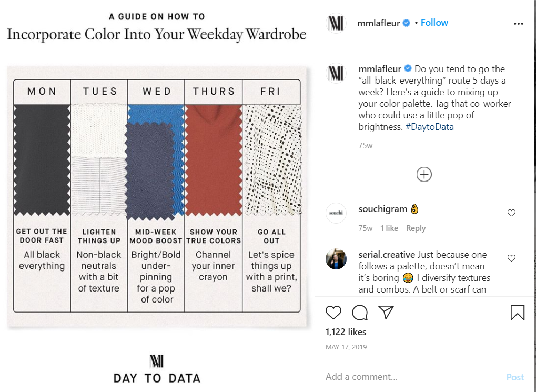View likes on souchigram's comment
536x392 pixels.
click(x=389, y=228)
